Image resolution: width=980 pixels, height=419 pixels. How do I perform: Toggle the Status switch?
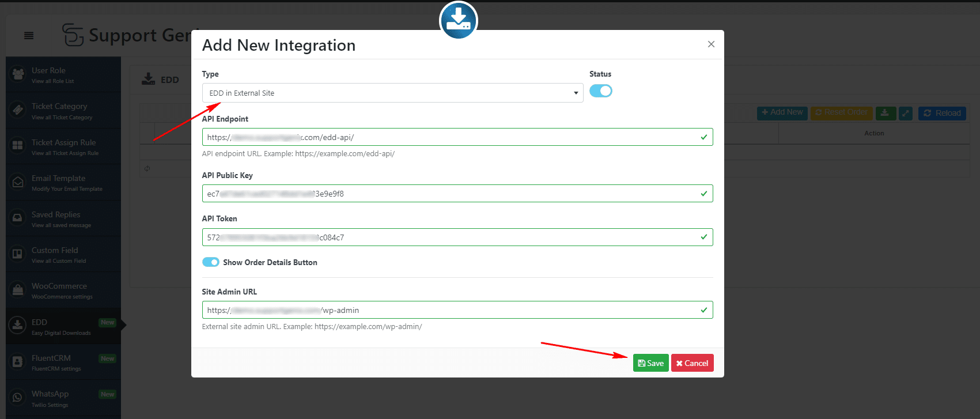(x=601, y=91)
